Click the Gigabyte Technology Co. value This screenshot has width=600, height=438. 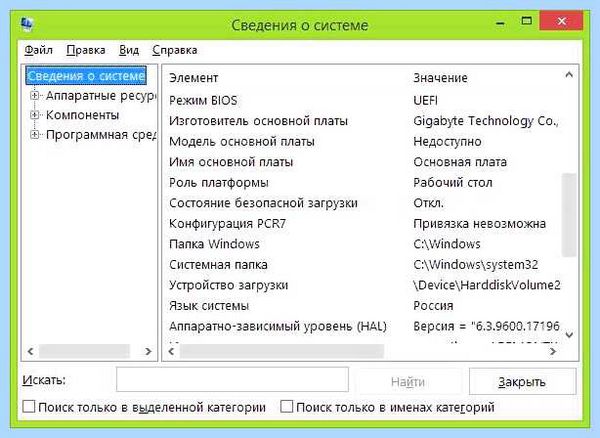(486, 121)
